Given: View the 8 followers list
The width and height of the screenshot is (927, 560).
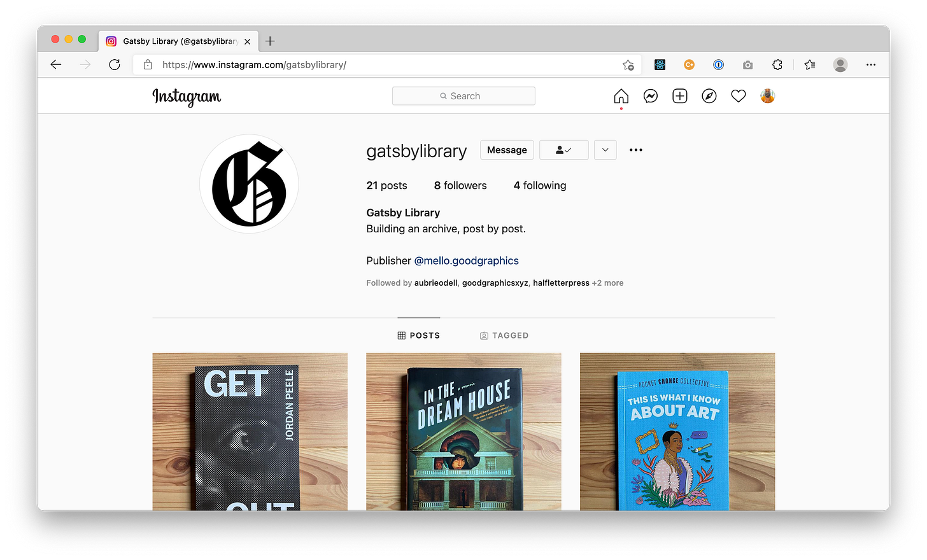Looking at the screenshot, I should coord(460,185).
